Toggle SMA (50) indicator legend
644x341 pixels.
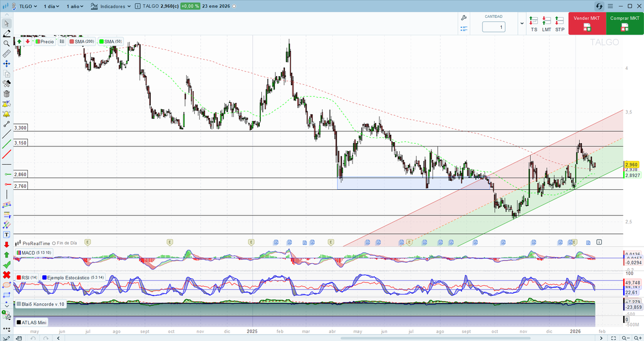pyautogui.click(x=111, y=41)
